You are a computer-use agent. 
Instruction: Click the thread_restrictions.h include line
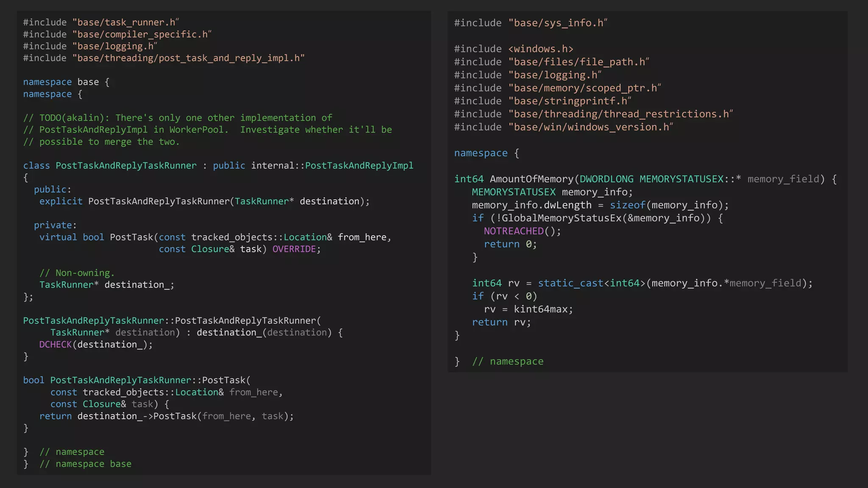coord(593,114)
